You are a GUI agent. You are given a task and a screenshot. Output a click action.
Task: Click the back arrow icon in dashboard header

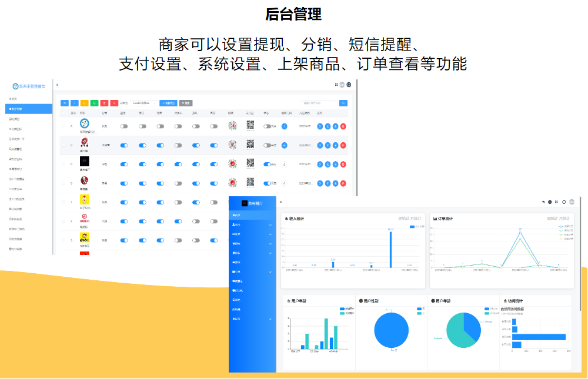543,202
